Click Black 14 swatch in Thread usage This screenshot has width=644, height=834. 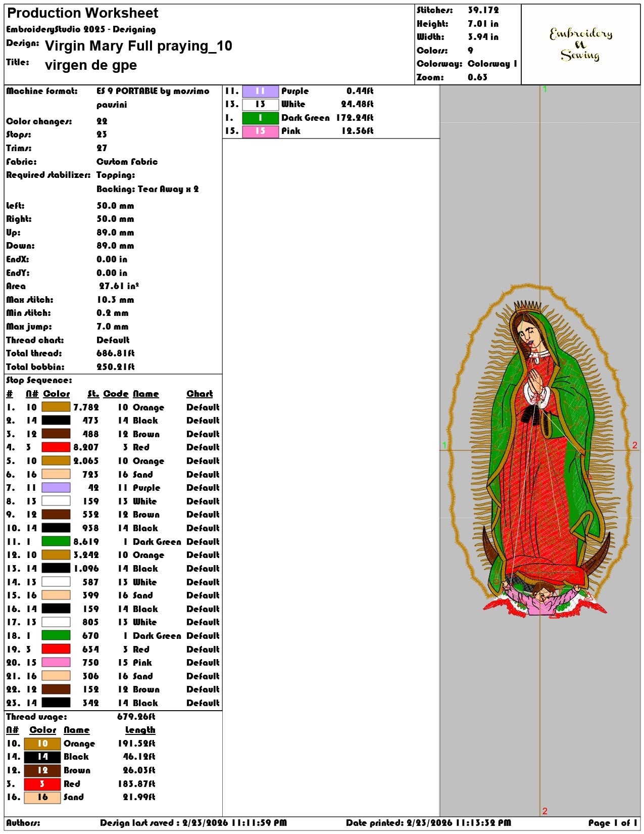(42, 757)
